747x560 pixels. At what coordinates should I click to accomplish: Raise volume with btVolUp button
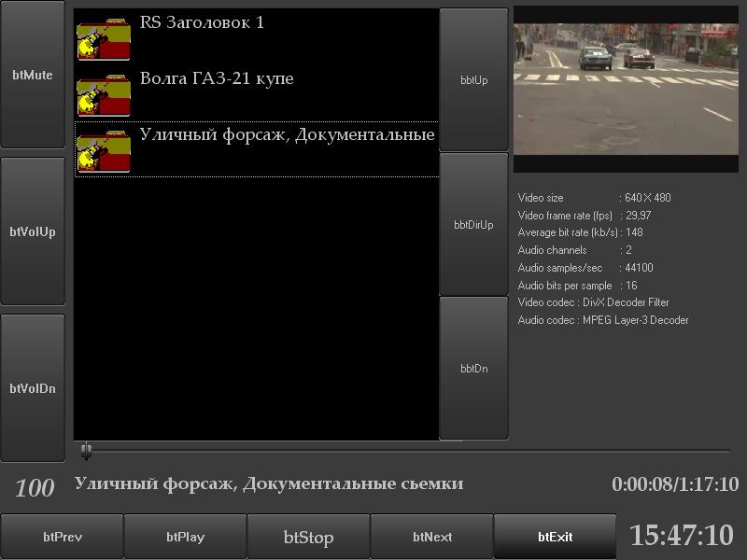pos(33,231)
